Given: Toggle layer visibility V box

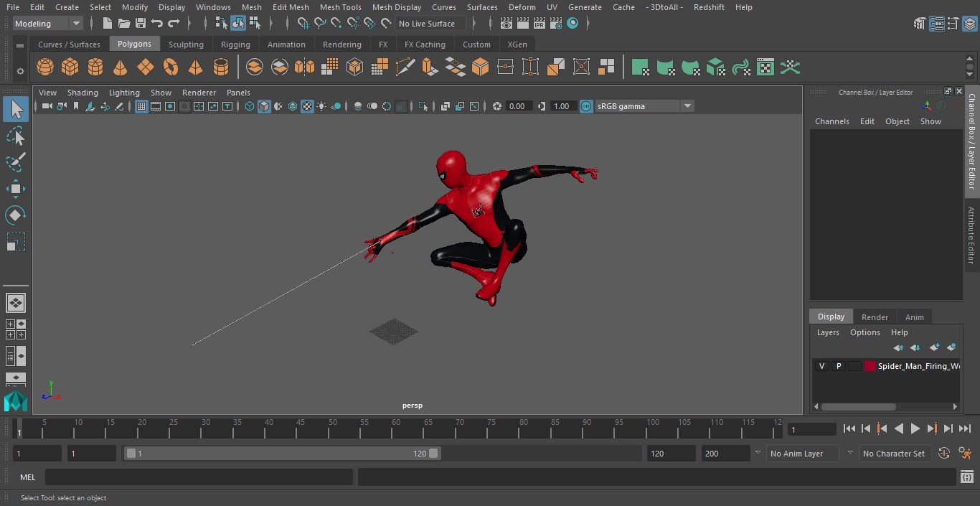Looking at the screenshot, I should [x=821, y=366].
